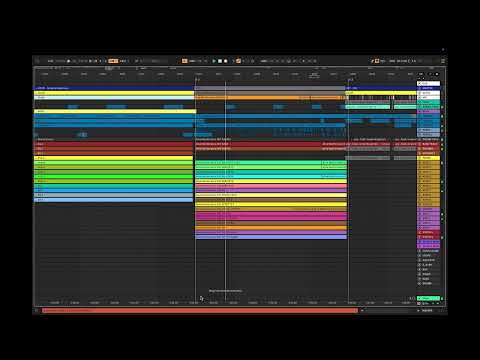The image size is (480, 360).
Task: Select the cyan clip in the middle section
Action: tap(271, 176)
